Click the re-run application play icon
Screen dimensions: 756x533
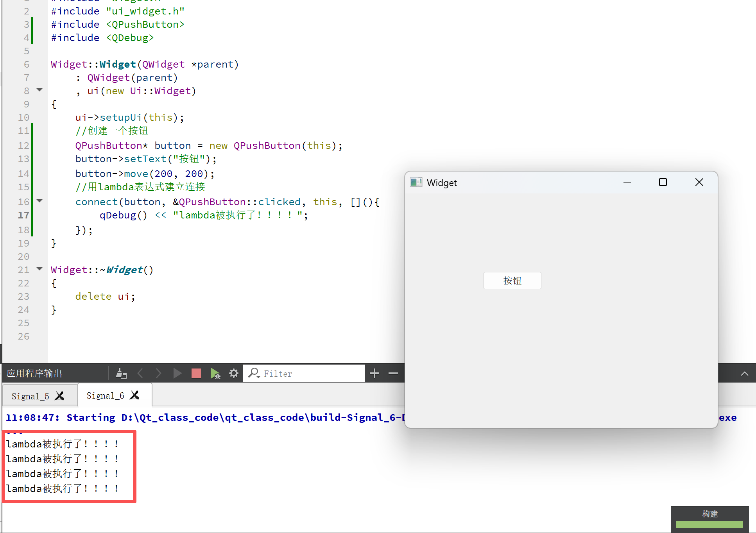pos(177,374)
